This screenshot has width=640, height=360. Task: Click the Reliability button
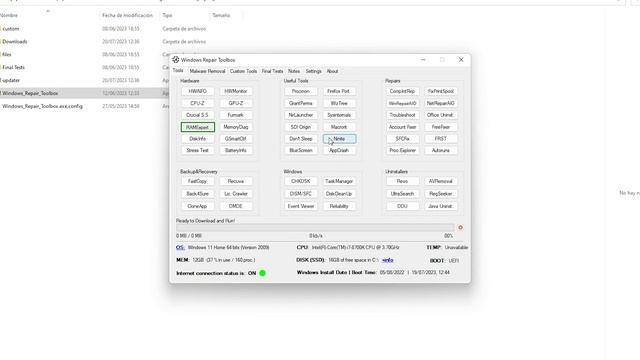point(339,206)
